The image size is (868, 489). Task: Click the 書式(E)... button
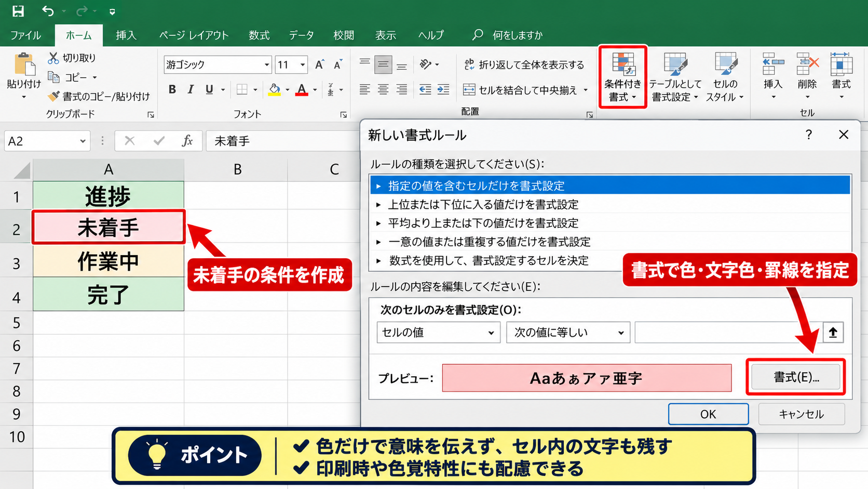point(796,377)
